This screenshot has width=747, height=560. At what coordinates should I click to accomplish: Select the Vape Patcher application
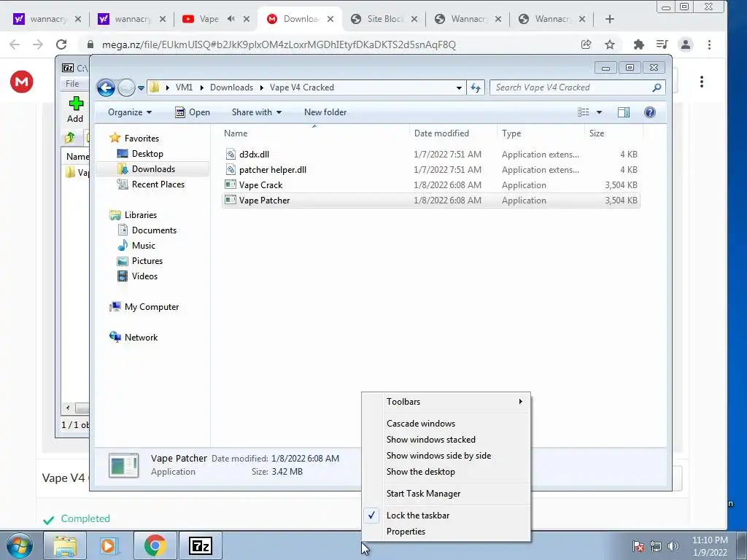(x=430, y=200)
